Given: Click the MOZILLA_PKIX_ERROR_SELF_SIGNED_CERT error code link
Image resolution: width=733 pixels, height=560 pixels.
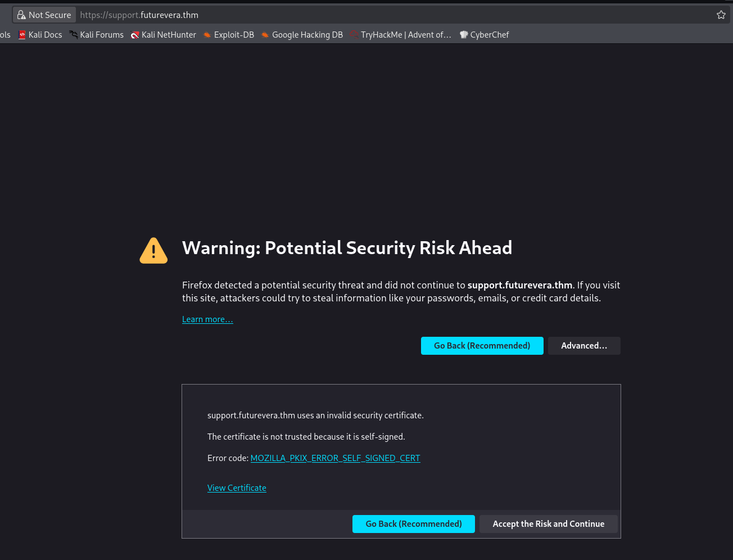Looking at the screenshot, I should (x=335, y=458).
